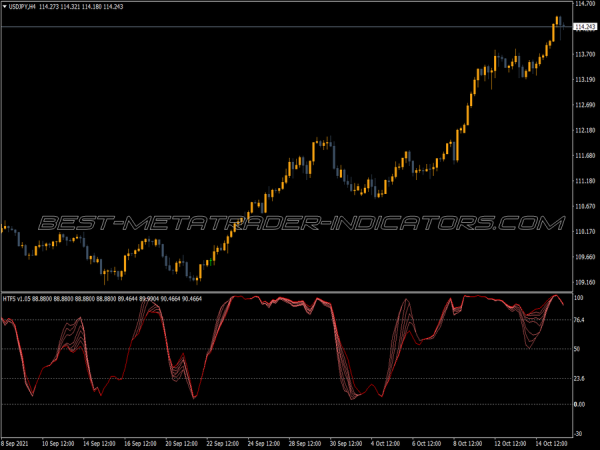Click the 113.700 price axis label
This screenshot has width=600, height=450.
pos(585,54)
